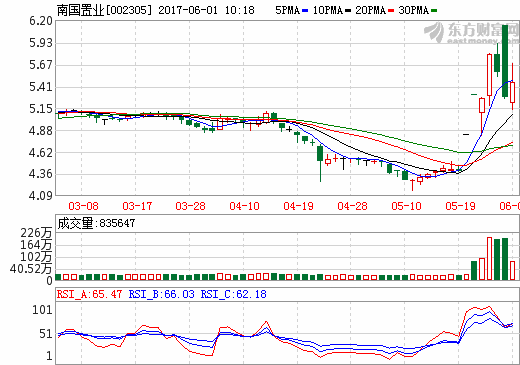Click the 10PMA legend label
520x365 pixels.
click(327, 10)
